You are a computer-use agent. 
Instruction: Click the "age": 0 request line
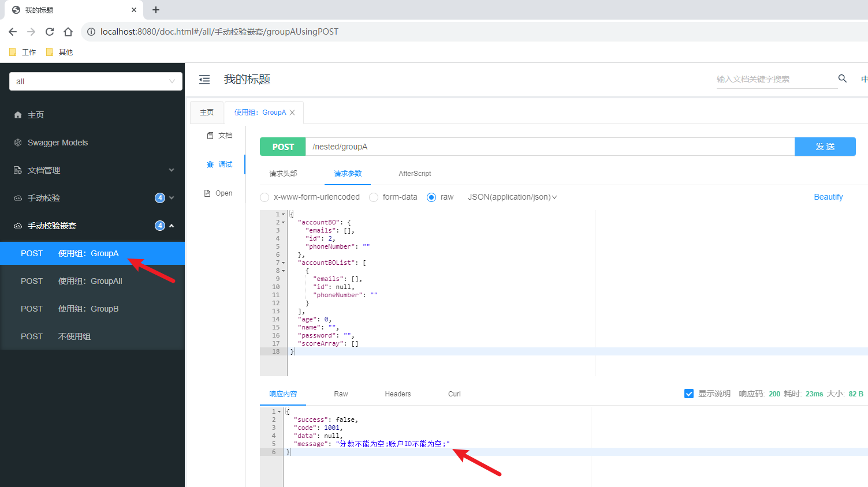(x=315, y=319)
